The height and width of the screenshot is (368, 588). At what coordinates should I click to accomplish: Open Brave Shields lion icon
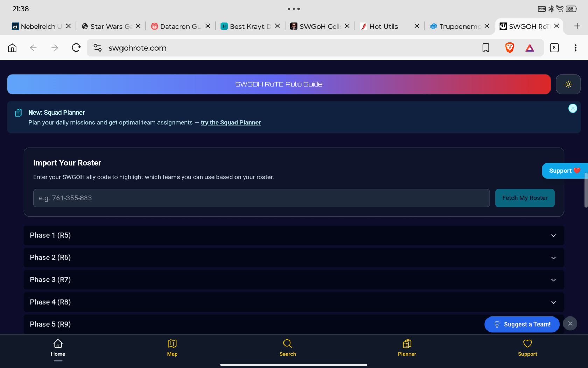(510, 48)
